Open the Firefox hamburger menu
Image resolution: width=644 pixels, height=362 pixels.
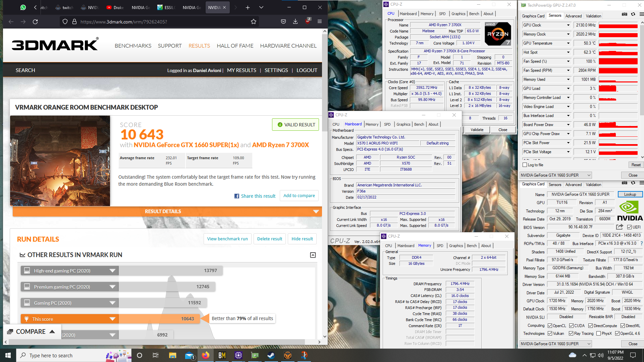coord(320,22)
